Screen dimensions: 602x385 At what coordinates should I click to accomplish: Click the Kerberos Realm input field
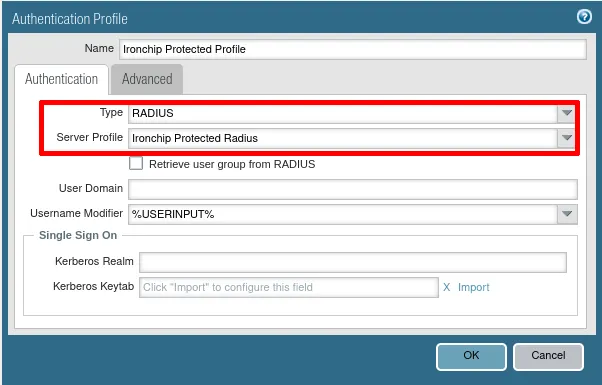(x=352, y=262)
